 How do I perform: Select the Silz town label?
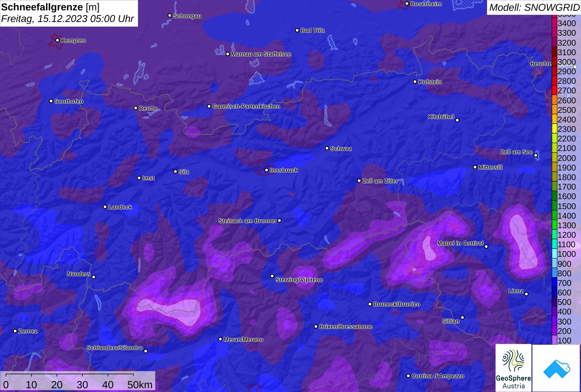184,172
